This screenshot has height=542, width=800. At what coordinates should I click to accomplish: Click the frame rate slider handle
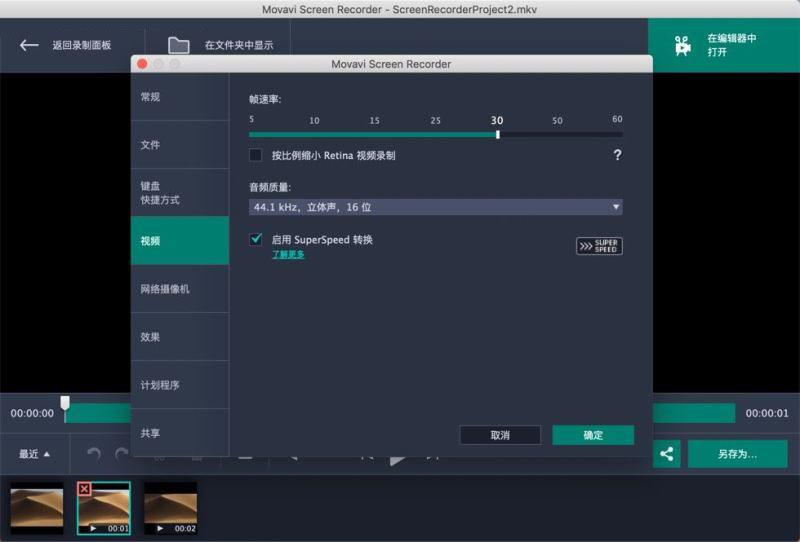pos(497,135)
